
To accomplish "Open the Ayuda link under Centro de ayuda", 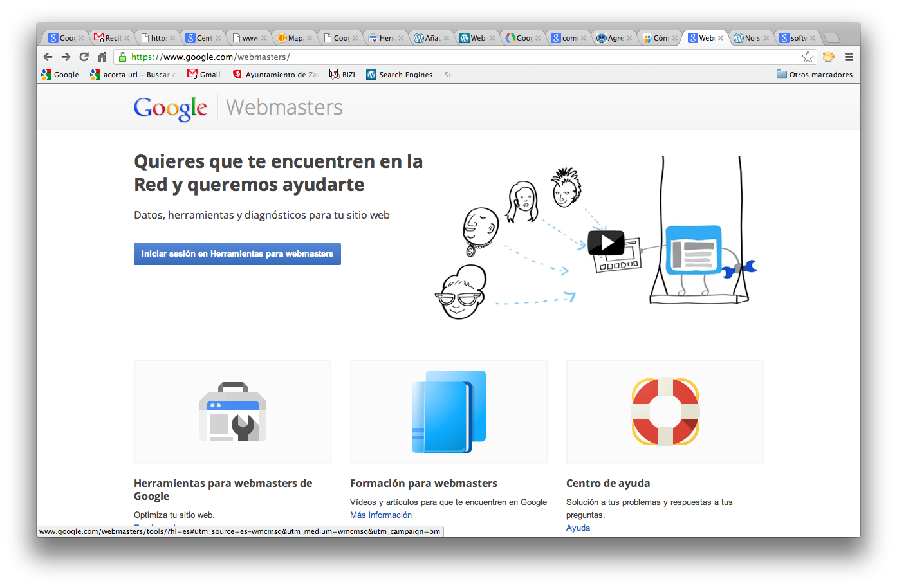I will 578,528.
